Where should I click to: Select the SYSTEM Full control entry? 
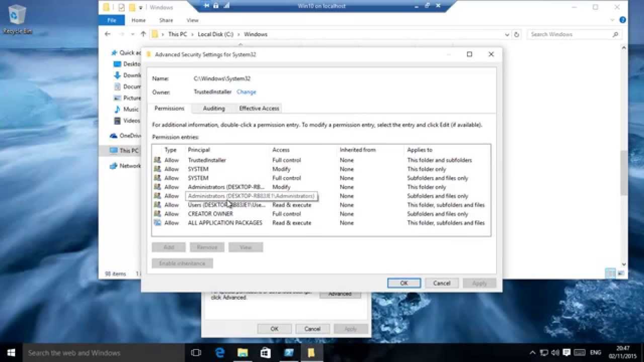point(321,178)
